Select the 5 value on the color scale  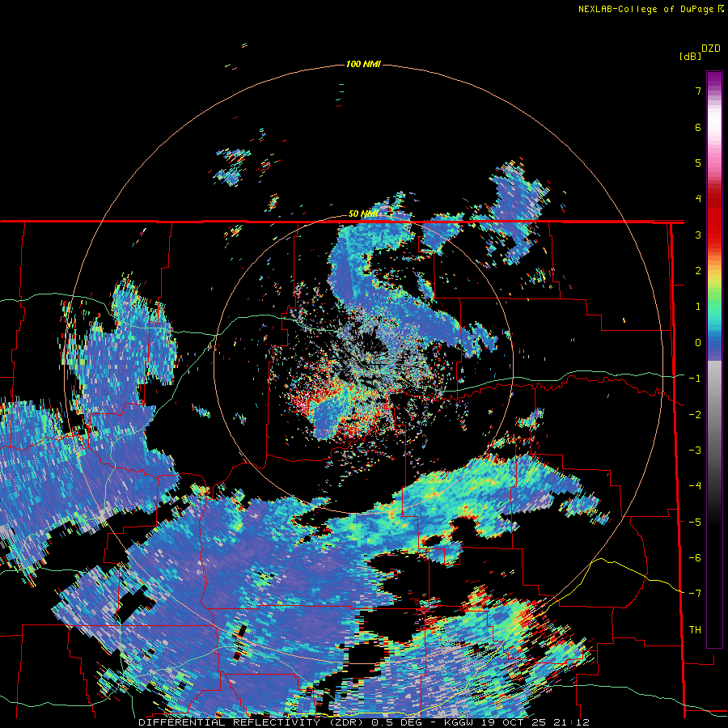698,163
